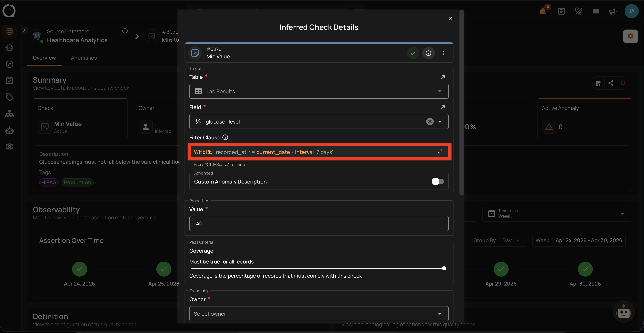Switch to the Overview tab
Screen dimensions: 644x333
coord(44,58)
